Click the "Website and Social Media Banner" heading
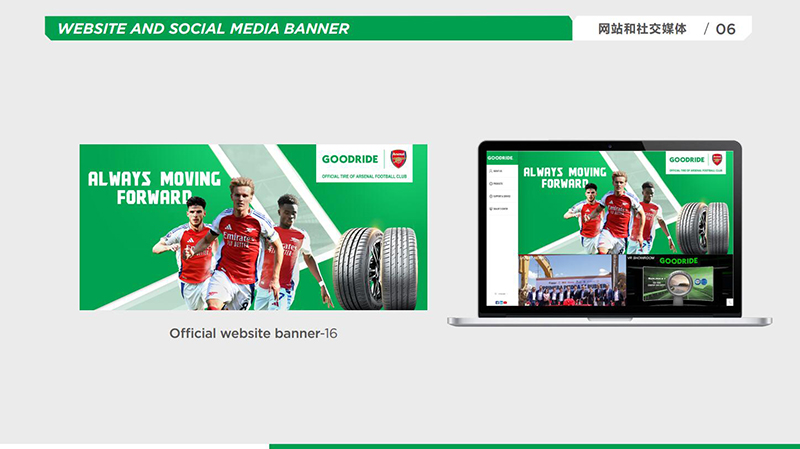The width and height of the screenshot is (800, 449). point(203,29)
